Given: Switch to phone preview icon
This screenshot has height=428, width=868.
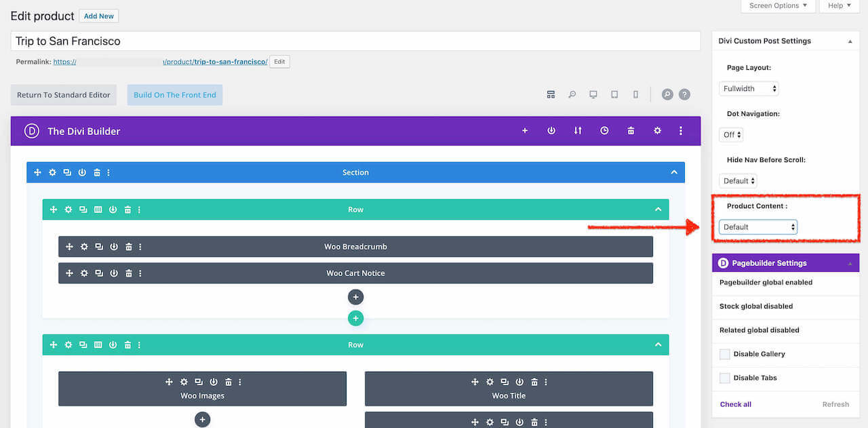Looking at the screenshot, I should [x=635, y=95].
